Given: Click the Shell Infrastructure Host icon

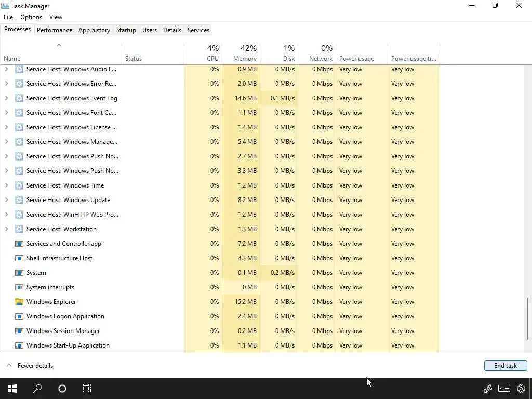Looking at the screenshot, I should coord(19,258).
